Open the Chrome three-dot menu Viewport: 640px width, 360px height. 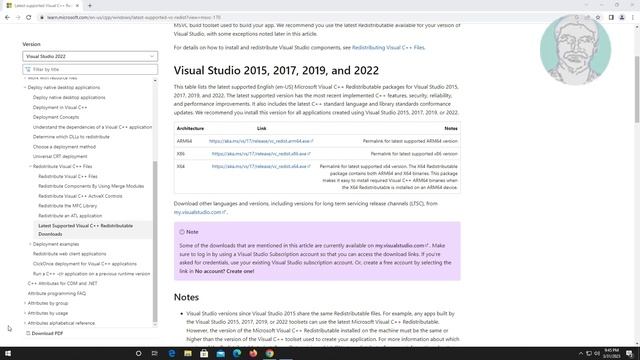click(x=633, y=18)
